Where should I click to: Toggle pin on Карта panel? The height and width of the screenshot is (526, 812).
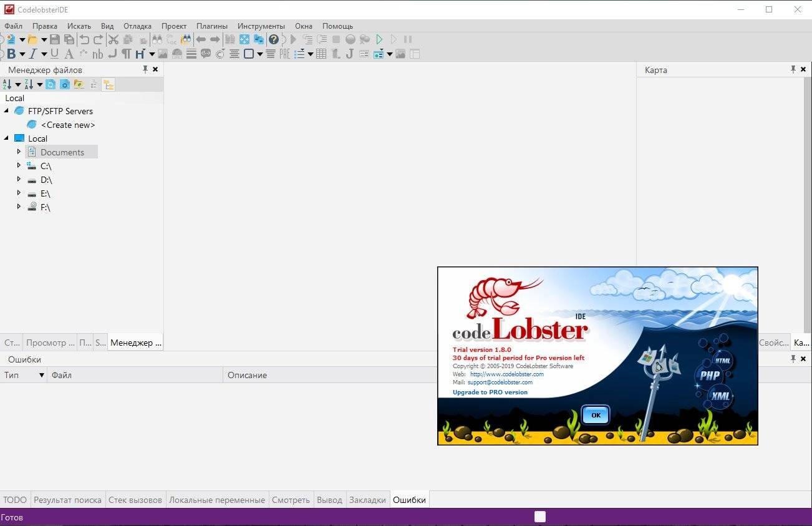(x=793, y=69)
